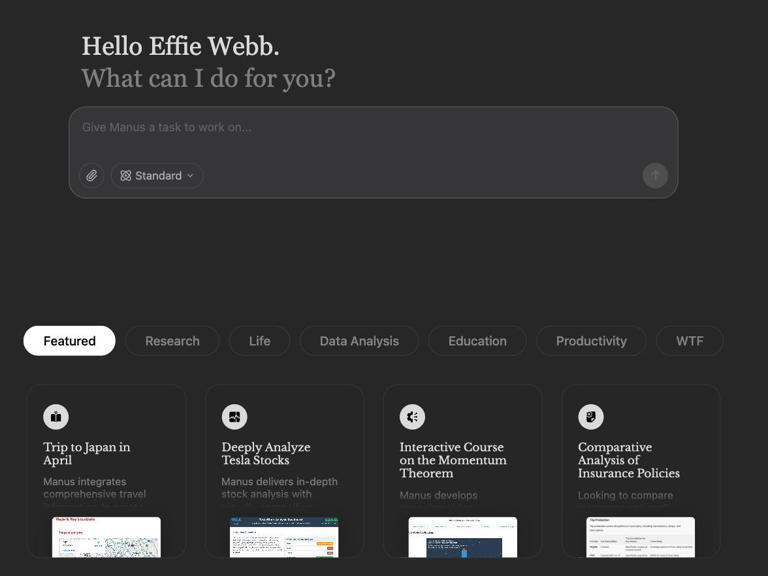Screen dimensions: 768x576
Task: Click the Tesla Stocks card chart icon
Action: coord(234,416)
